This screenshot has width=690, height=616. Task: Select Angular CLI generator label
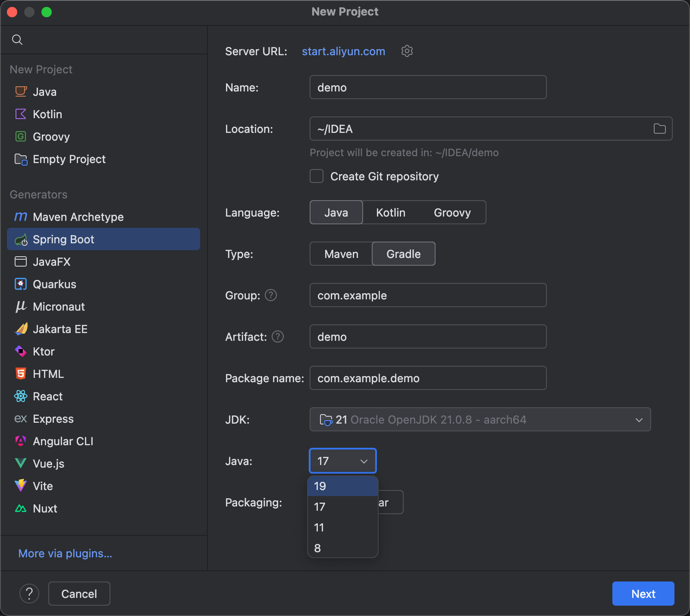pyautogui.click(x=63, y=441)
